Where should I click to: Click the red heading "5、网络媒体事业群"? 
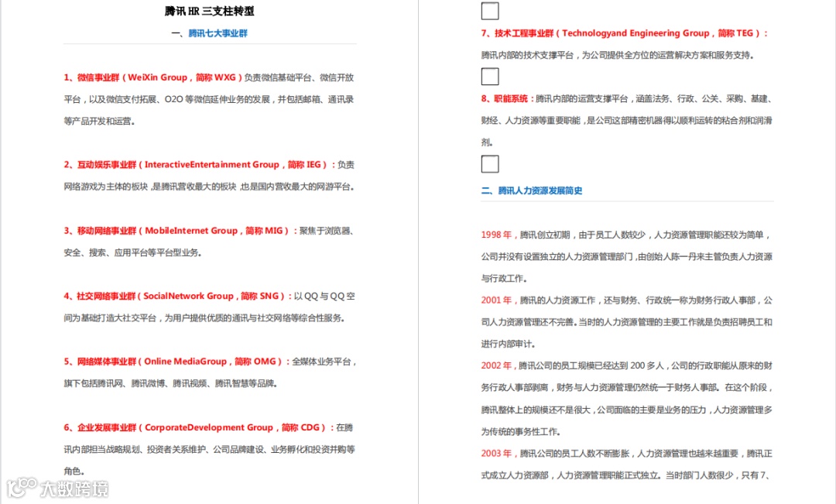pyautogui.click(x=100, y=362)
